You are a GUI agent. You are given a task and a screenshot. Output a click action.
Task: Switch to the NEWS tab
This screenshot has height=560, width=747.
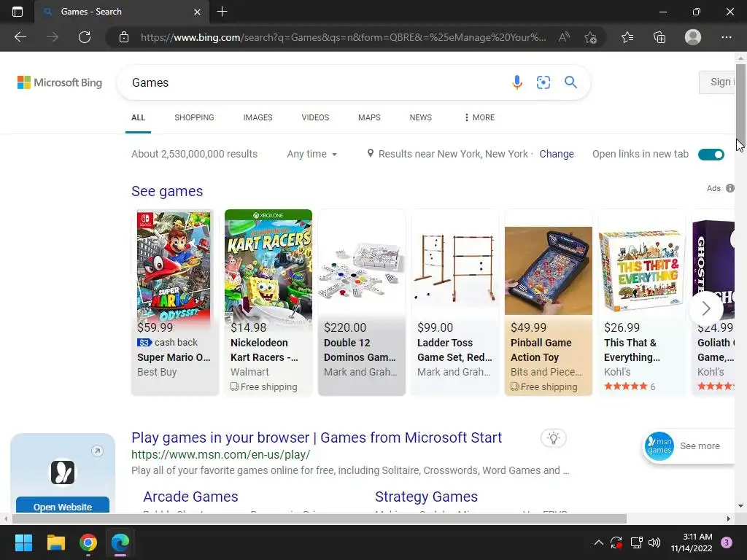coord(421,117)
